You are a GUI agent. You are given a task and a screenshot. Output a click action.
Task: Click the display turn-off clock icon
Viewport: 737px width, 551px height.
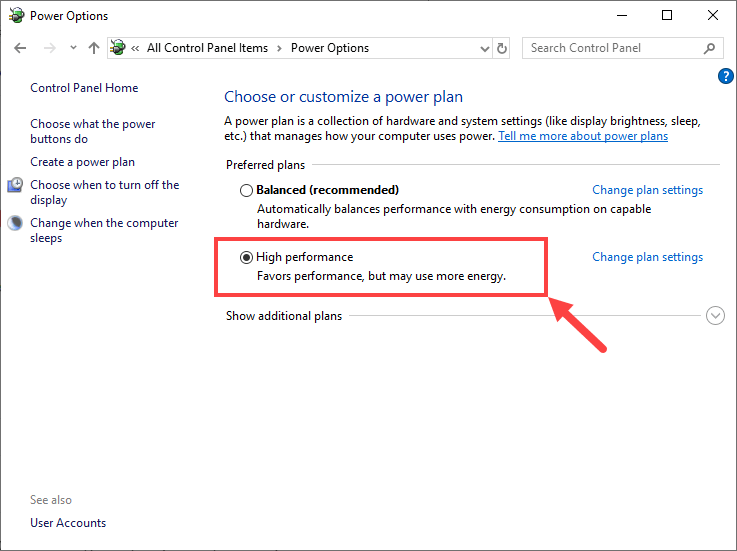[15, 185]
